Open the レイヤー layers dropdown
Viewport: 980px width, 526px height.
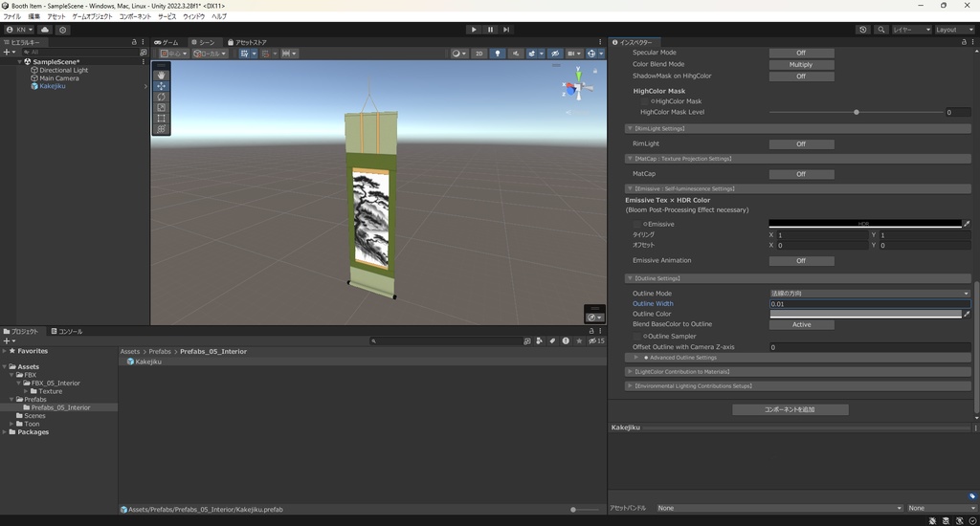[x=911, y=30]
